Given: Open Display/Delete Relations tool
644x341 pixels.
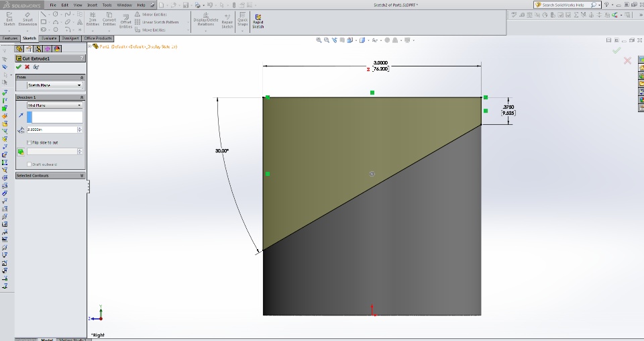Looking at the screenshot, I should [x=206, y=19].
